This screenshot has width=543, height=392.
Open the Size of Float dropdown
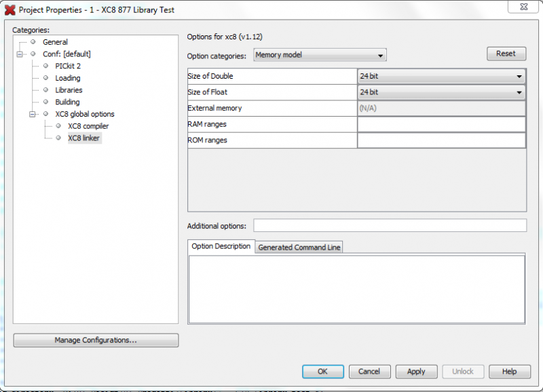point(442,92)
